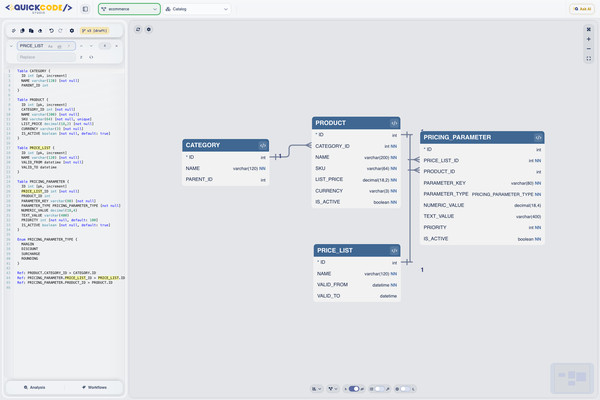
Task: Select the CATEGORY table header
Action: [x=225, y=145]
